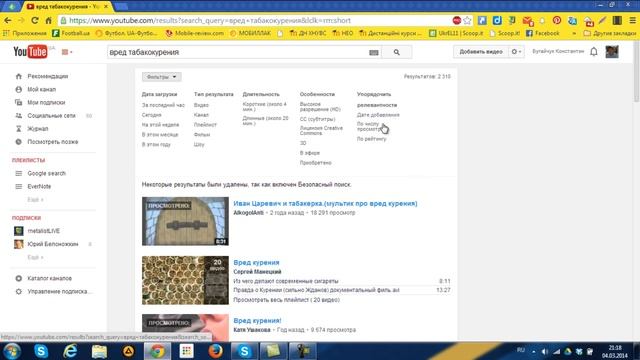Image resolution: width=640 pixels, height=360 pixels.
Task: Filter result type Шоу
Action: [x=199, y=144]
